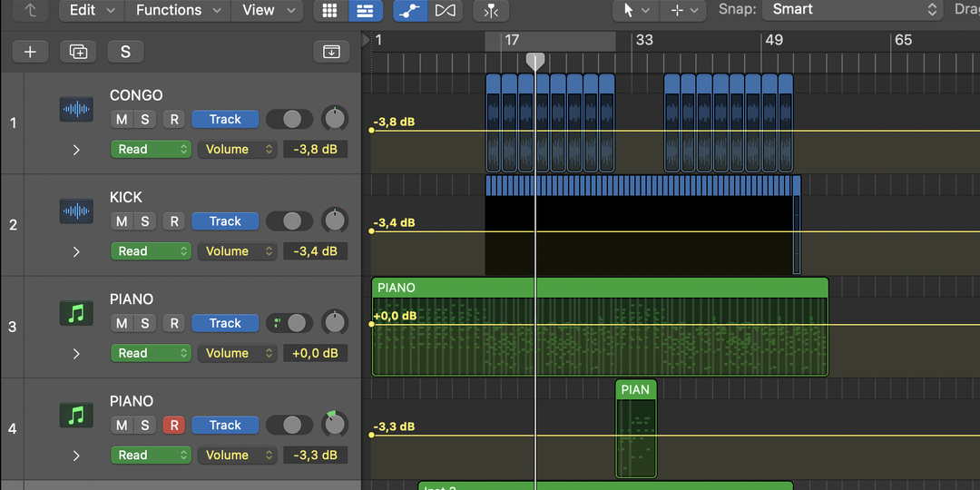Mute track 3 PIANO
Screen dimensions: 980x490
click(122, 323)
